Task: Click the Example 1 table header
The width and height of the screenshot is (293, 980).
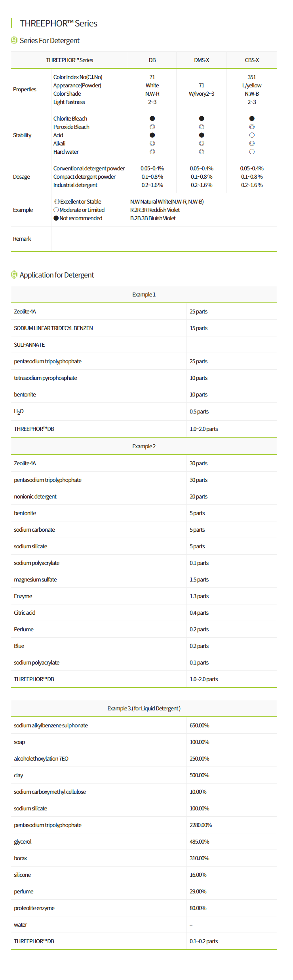Action: click(144, 295)
